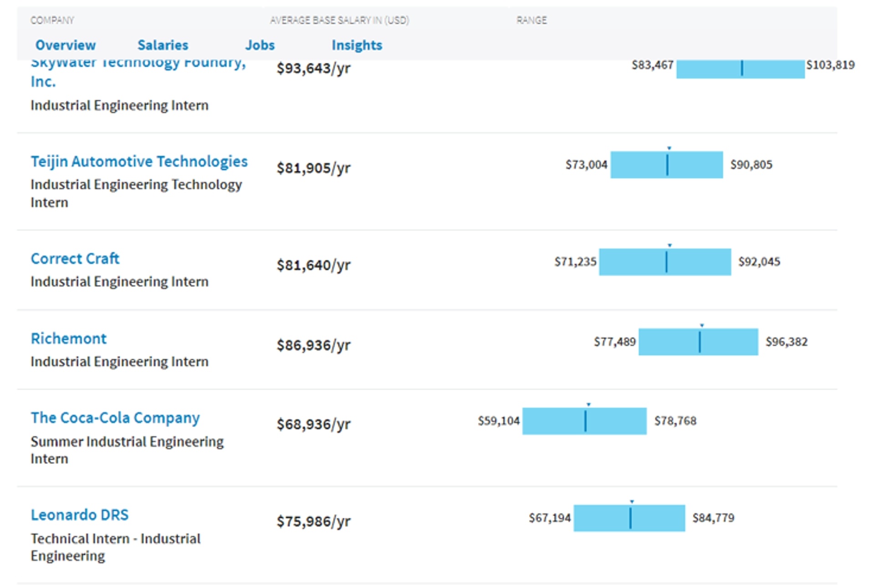Viewport: 875px width, 588px height.
Task: Click Correct Craft's 'Industrial Engineering Intern' title
Action: tap(119, 282)
